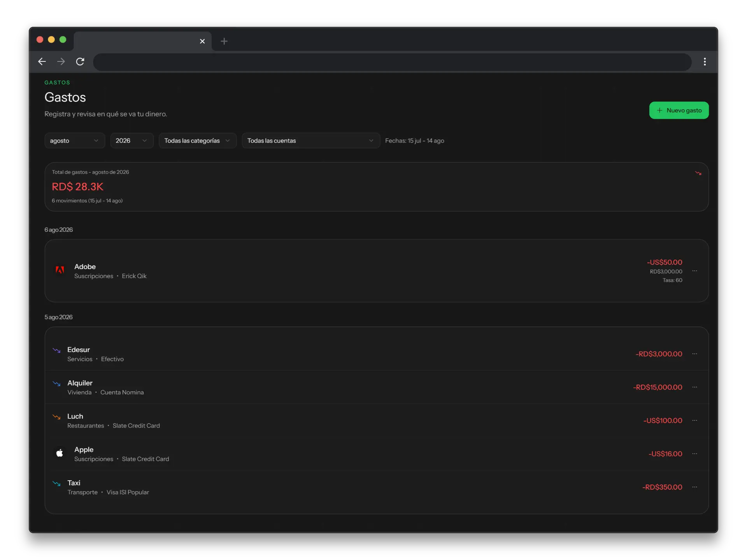Open options menu for Adobe expense

695,271
